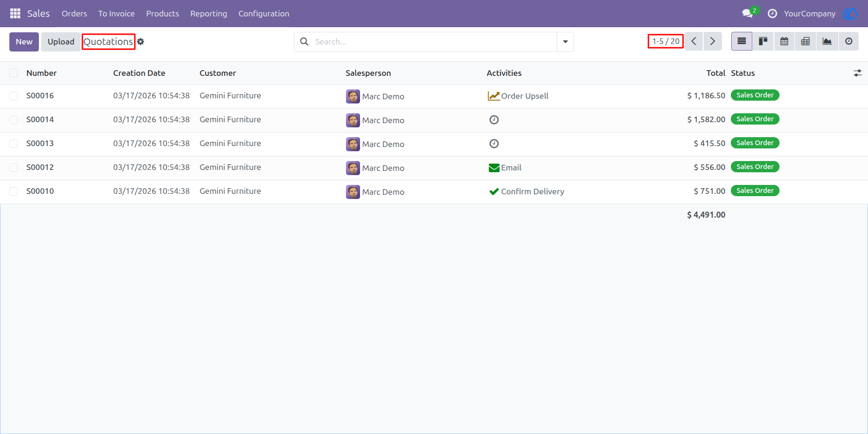Sort by the Number column header
This screenshot has width=868, height=434.
pos(42,73)
